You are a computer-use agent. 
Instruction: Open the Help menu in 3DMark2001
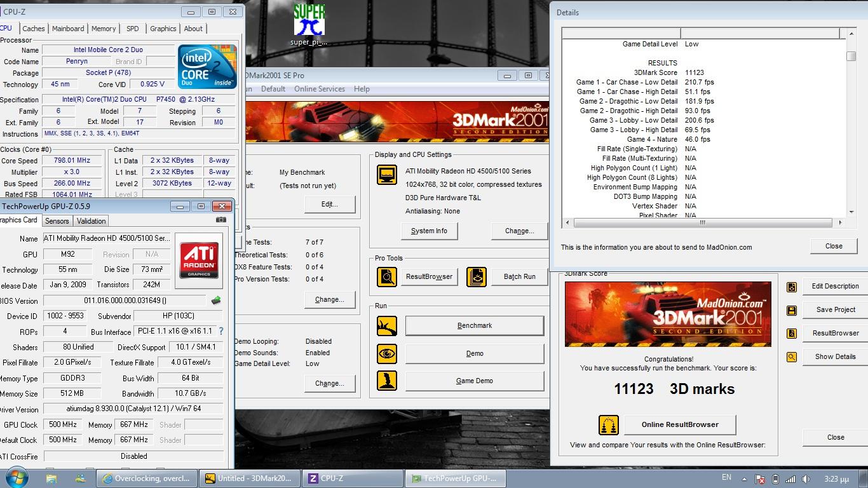[362, 89]
